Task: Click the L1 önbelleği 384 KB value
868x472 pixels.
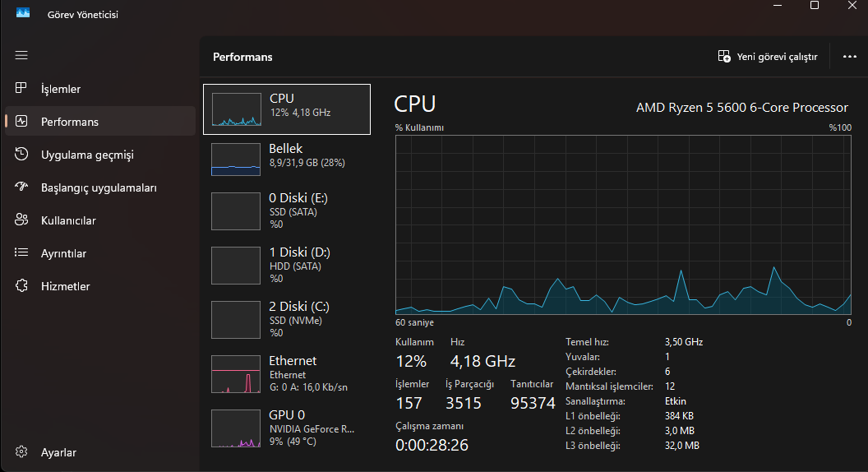Action: pyautogui.click(x=679, y=415)
